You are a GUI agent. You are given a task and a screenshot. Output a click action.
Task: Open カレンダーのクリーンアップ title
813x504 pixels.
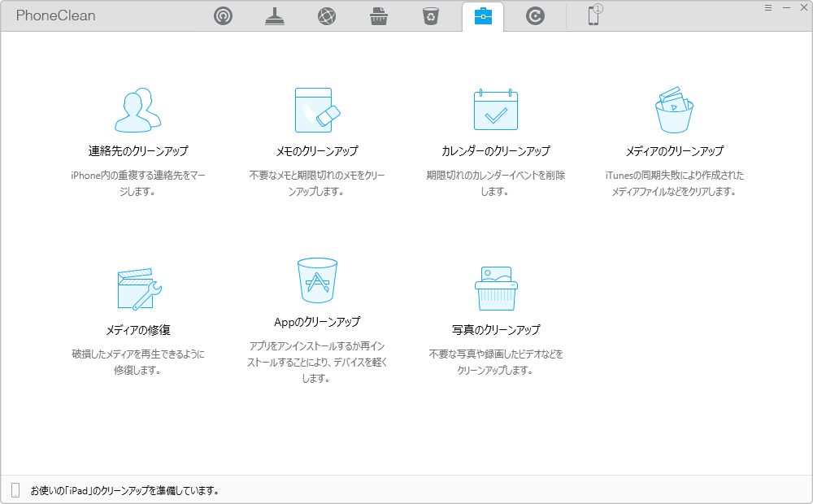[496, 151]
